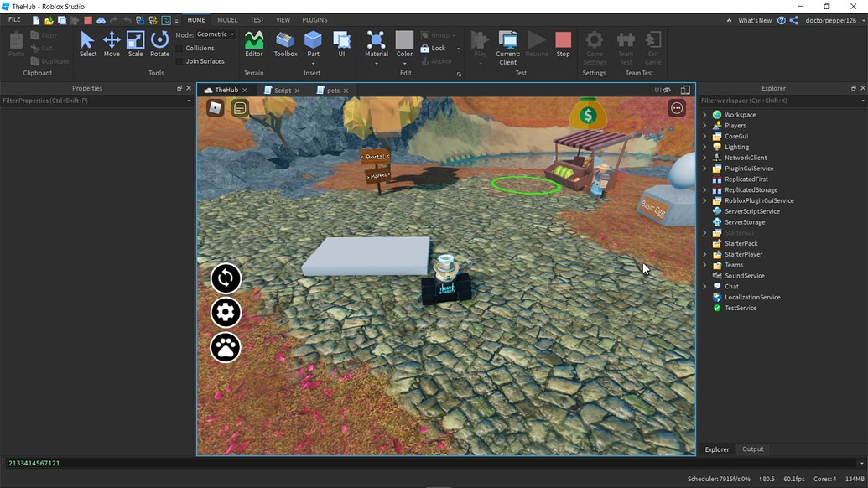Switch to the MODEL ribbon tab
The image size is (868, 488).
[x=226, y=19]
